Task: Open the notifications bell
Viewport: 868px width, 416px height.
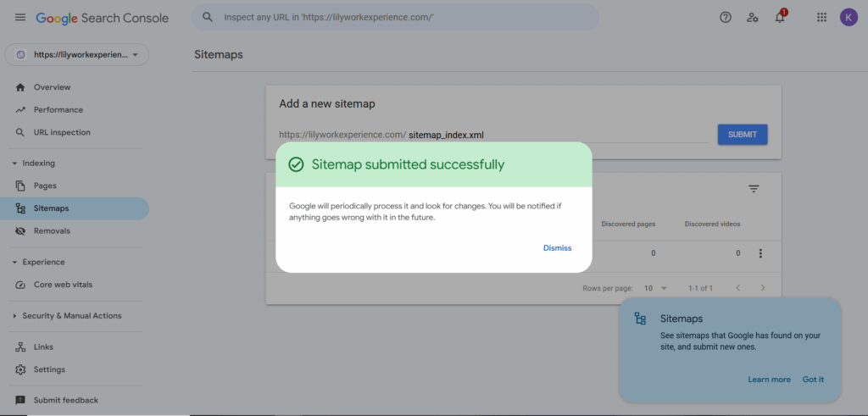Action: (x=780, y=17)
